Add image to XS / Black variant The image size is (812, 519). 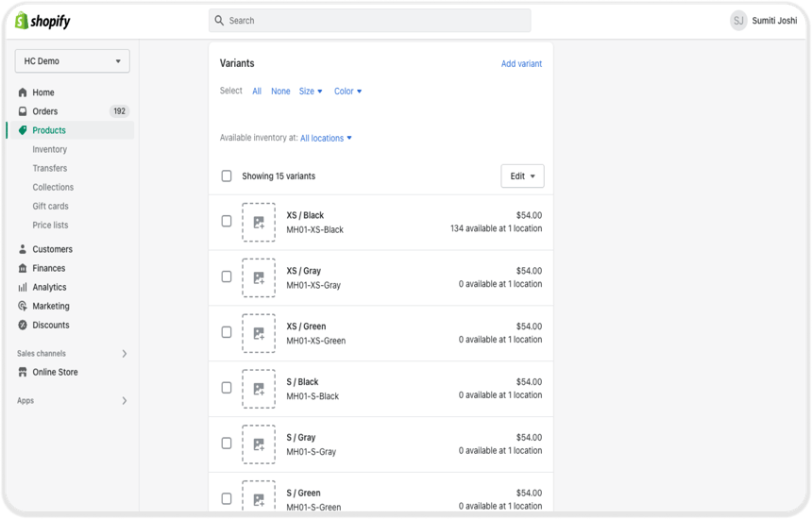(x=259, y=222)
